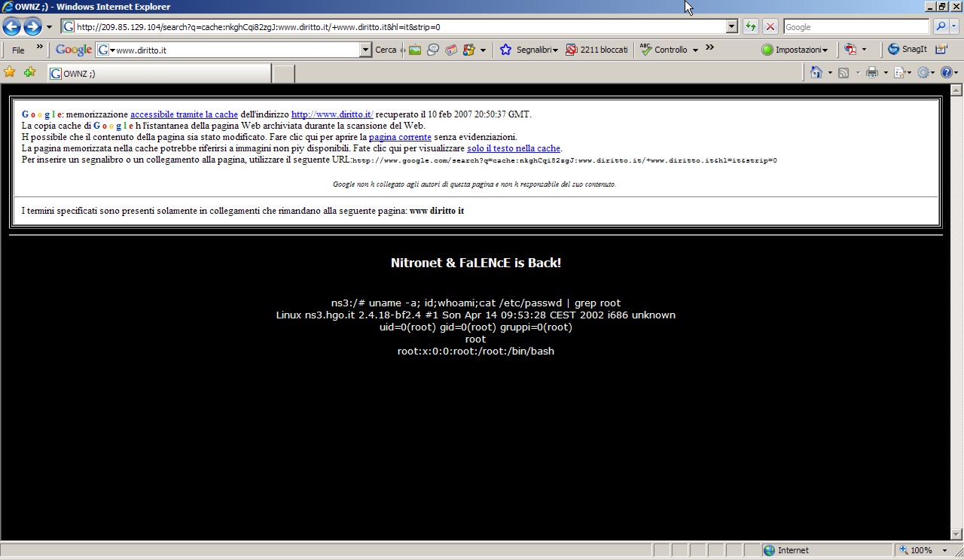
Task: Open Impostazioni settings dropdown
Action: click(795, 50)
